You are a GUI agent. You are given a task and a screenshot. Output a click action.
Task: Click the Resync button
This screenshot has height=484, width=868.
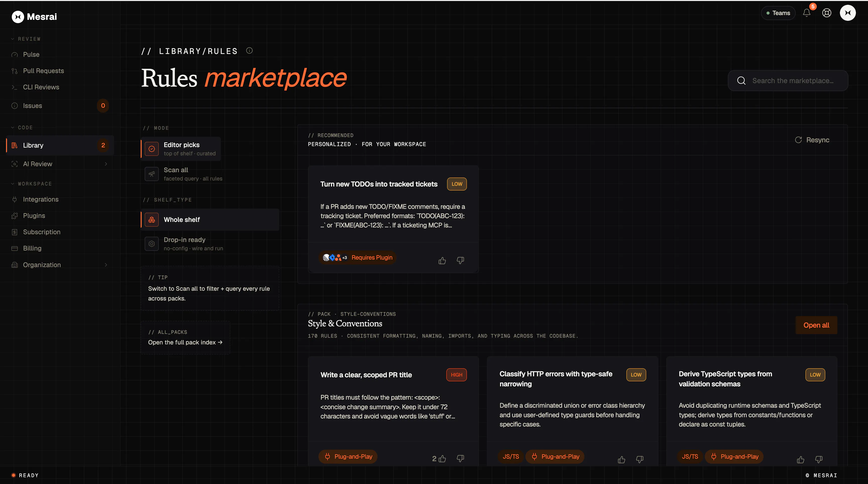(812, 140)
